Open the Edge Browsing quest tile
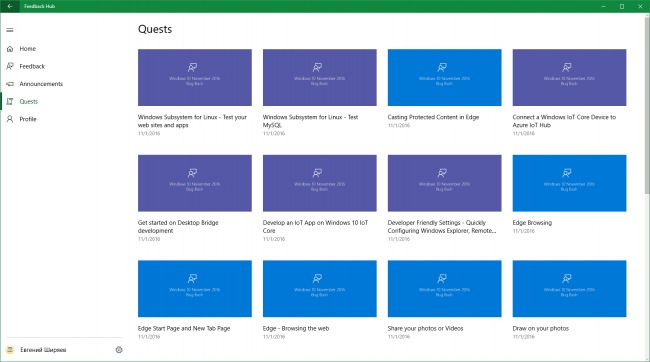650x362 pixels. click(x=569, y=183)
